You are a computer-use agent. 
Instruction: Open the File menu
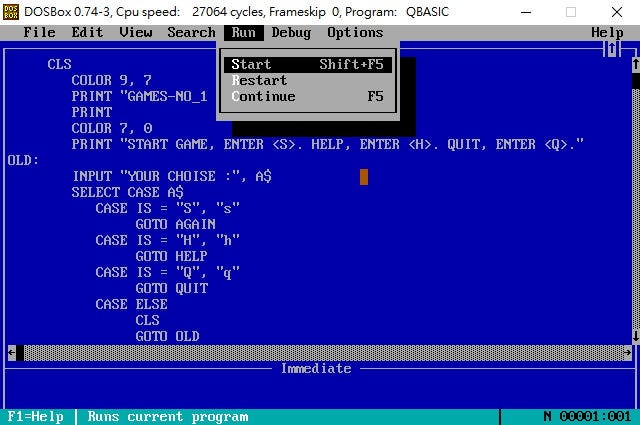tap(39, 32)
